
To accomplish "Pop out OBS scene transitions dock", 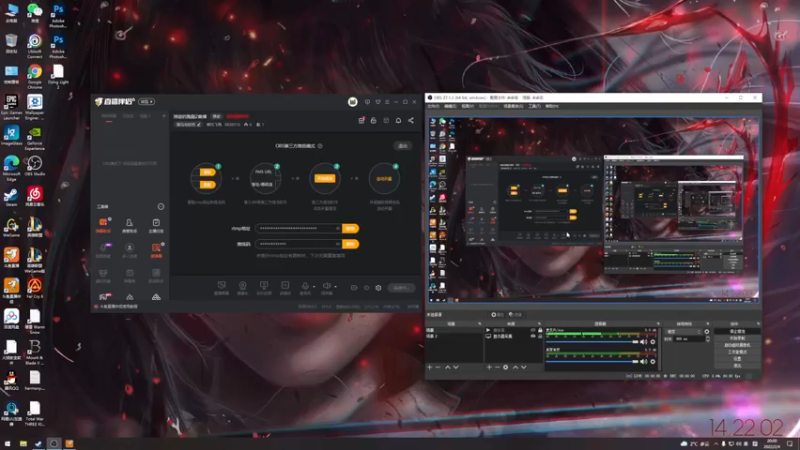I will [708, 324].
